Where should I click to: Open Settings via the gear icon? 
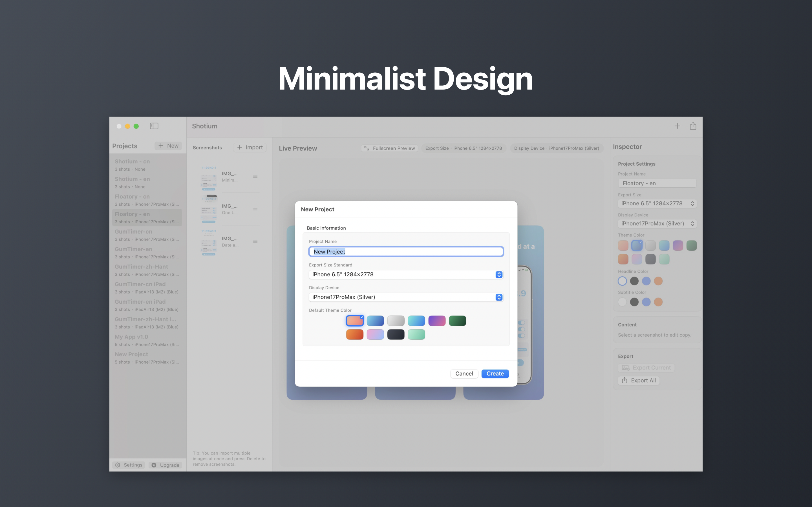click(118, 465)
